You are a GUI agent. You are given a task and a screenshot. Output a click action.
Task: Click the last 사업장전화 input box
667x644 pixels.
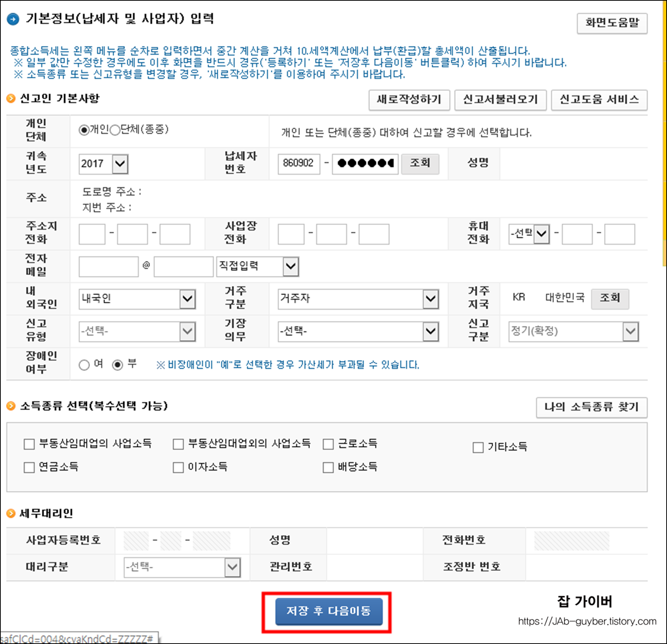374,234
